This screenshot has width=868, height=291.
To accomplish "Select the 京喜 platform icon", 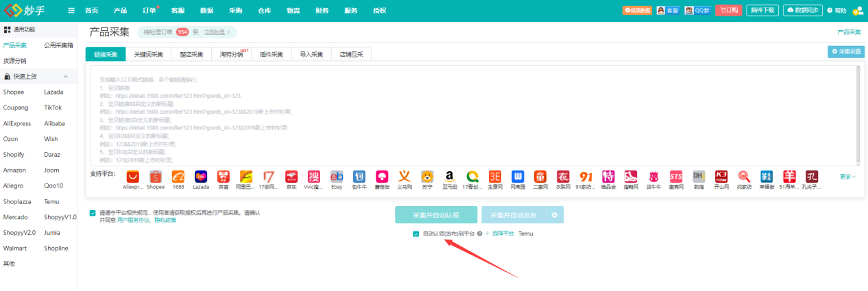I will point(224,177).
